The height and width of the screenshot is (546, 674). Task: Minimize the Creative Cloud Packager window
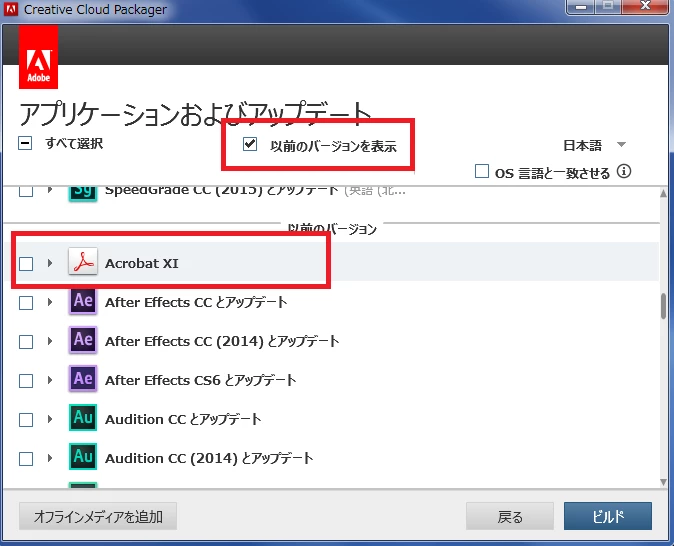[x=581, y=7]
